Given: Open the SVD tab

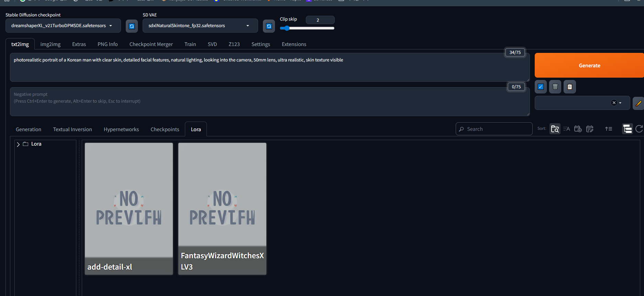Looking at the screenshot, I should (x=212, y=44).
